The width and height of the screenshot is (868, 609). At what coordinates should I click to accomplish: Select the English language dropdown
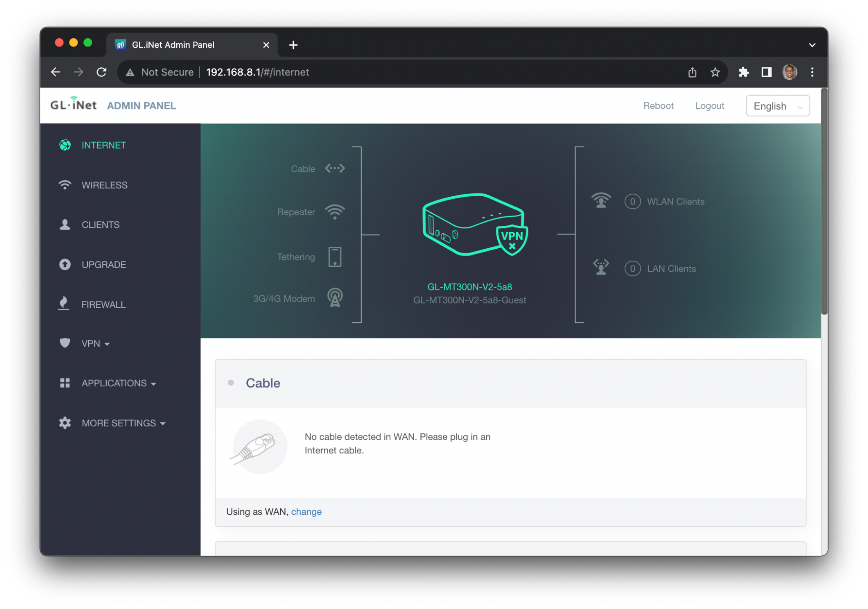point(778,106)
